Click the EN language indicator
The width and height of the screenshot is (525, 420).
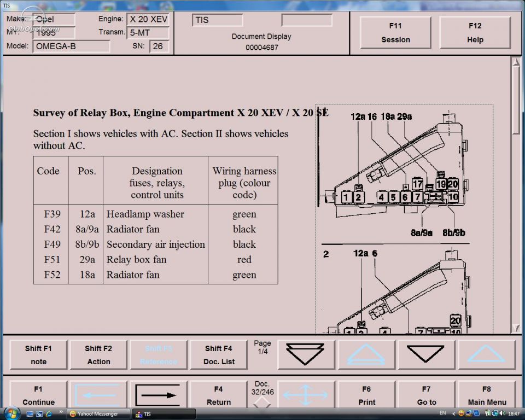[x=442, y=413]
